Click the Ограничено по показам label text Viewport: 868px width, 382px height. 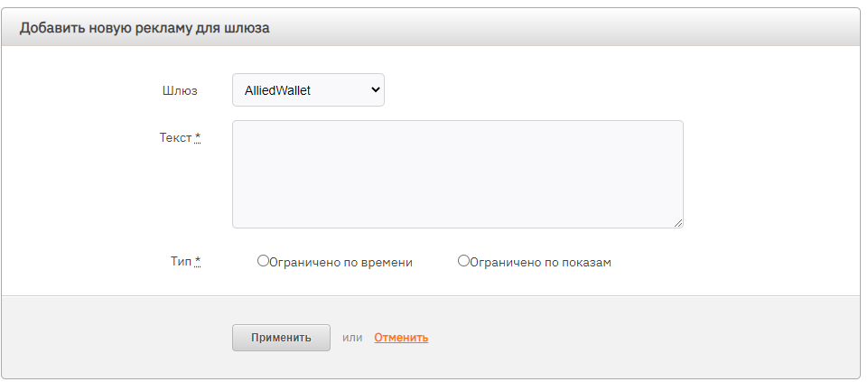[540, 263]
